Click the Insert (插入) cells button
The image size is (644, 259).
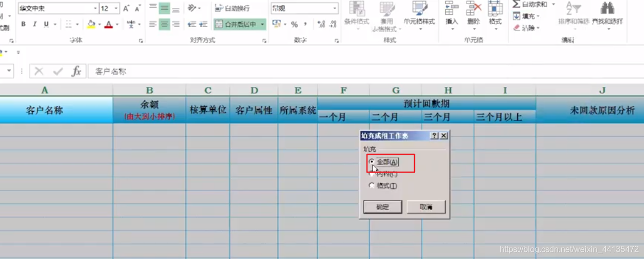coord(452,15)
